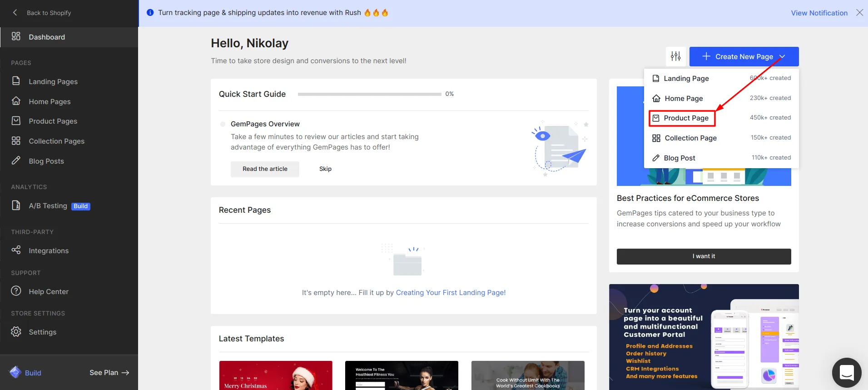Click the Blog Post pencil icon in dropdown
The height and width of the screenshot is (390, 868).
pos(656,158)
